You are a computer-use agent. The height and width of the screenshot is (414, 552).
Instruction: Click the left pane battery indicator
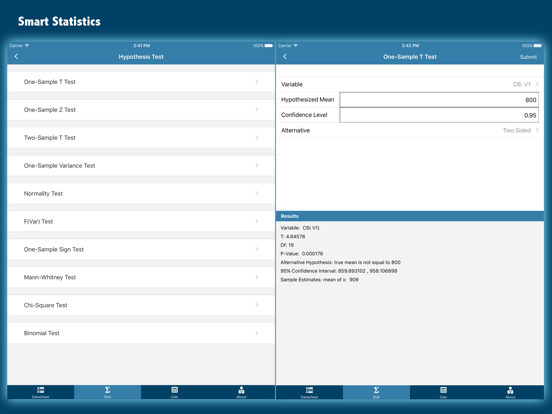coord(269,46)
